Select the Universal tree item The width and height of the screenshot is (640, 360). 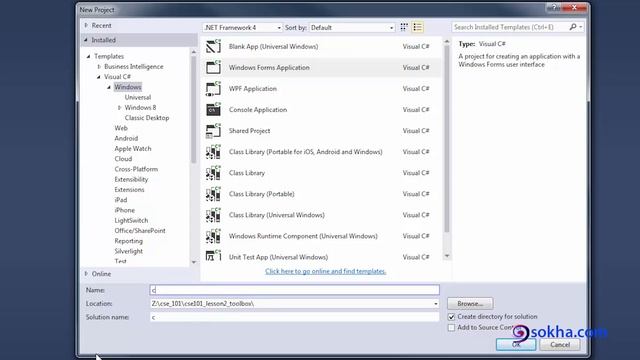click(138, 97)
